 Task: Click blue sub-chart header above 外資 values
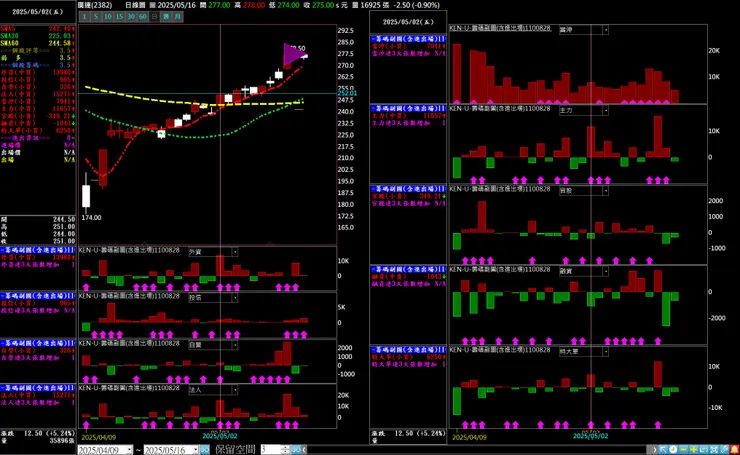point(37,250)
